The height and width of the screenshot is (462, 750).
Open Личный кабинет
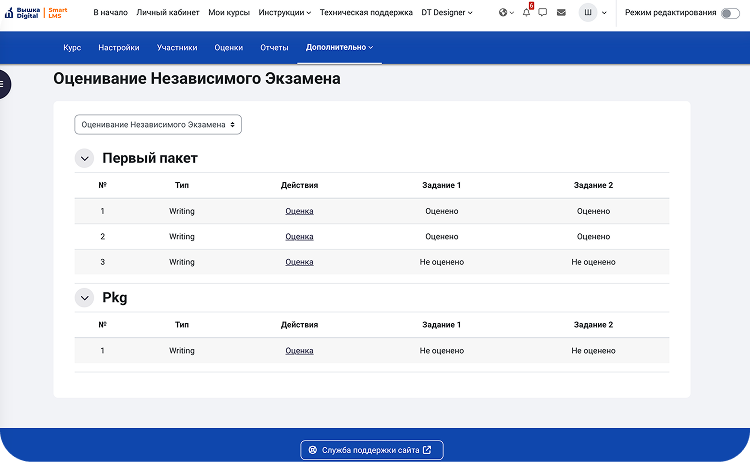pyautogui.click(x=168, y=12)
